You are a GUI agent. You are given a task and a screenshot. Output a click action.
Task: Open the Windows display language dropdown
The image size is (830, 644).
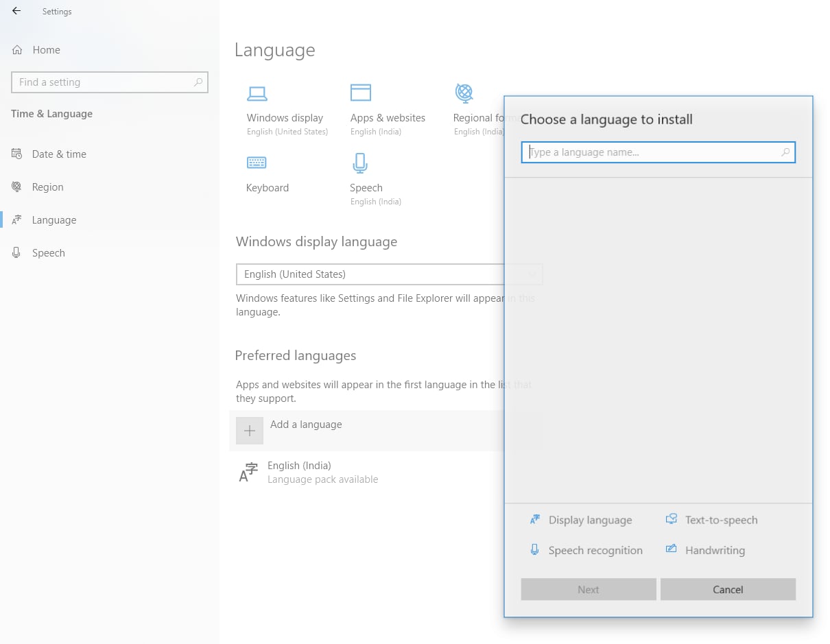(x=389, y=274)
